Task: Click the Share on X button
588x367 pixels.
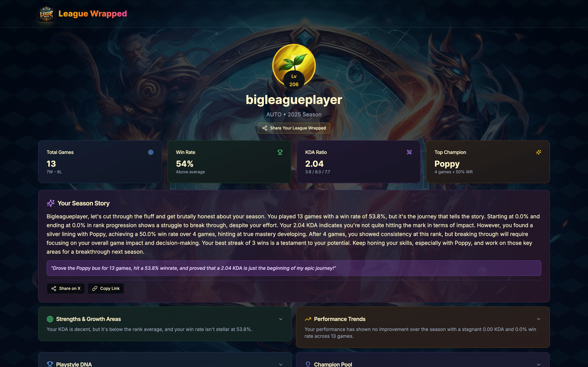Action: point(66,288)
